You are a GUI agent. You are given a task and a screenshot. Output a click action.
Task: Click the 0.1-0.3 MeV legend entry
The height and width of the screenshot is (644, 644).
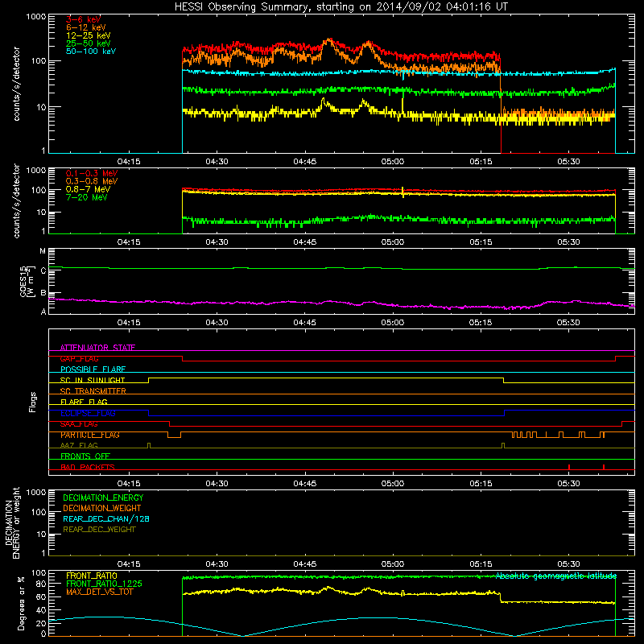pyautogui.click(x=92, y=173)
